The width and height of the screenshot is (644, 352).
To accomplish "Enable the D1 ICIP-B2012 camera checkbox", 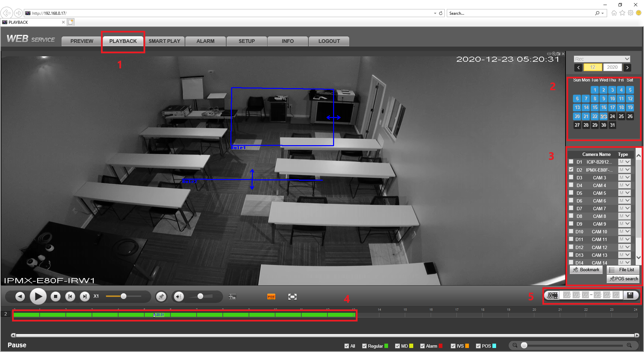I will (571, 162).
